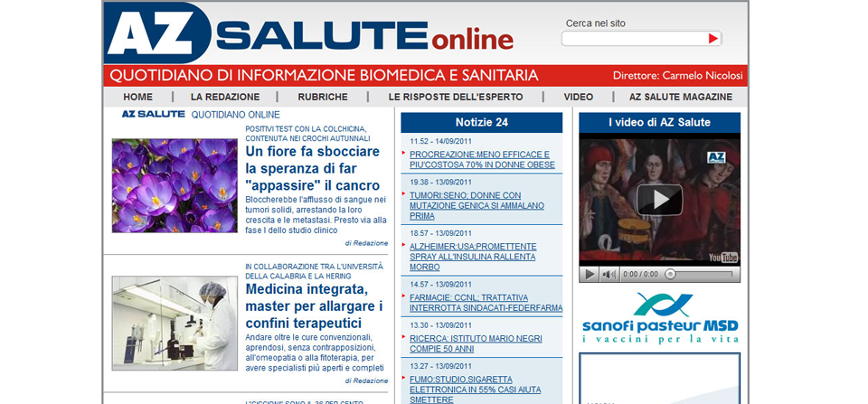This screenshot has width=868, height=404.
Task: Click in the Cerca nel sito search field
Action: click(635, 38)
